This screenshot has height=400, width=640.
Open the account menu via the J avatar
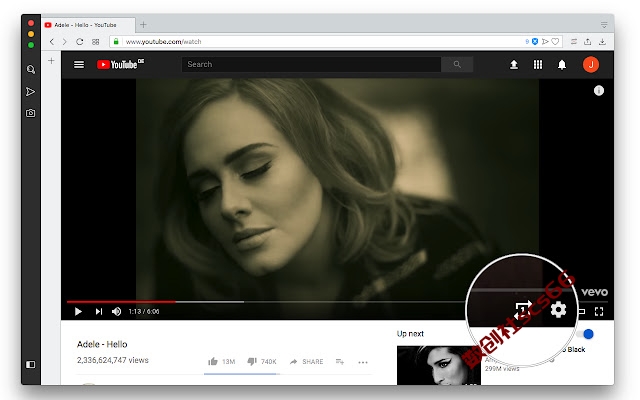pos(591,64)
